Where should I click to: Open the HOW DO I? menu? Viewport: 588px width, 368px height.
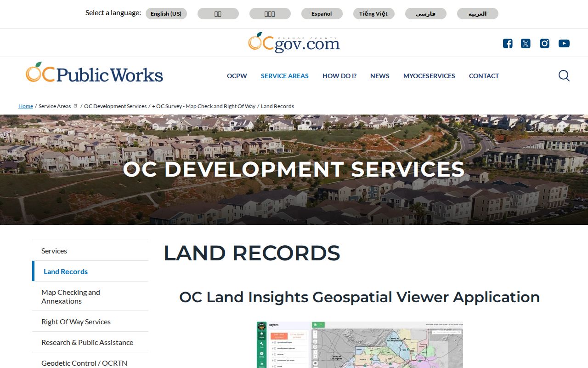coord(339,76)
